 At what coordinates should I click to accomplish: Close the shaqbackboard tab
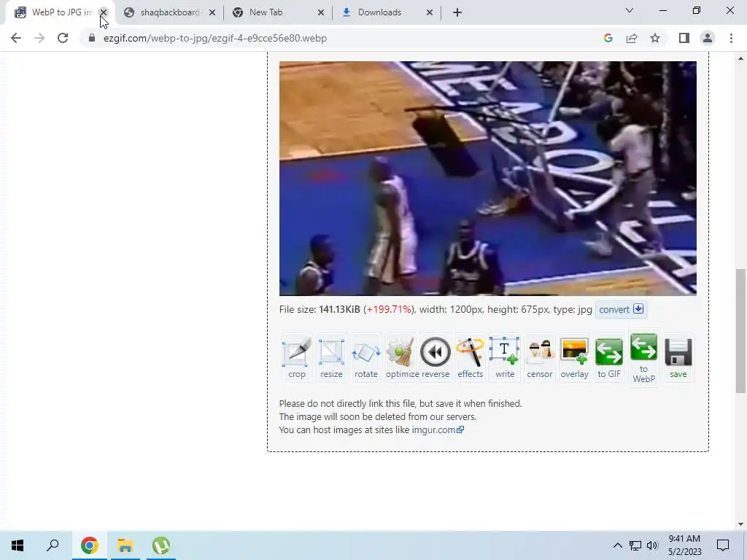tap(212, 12)
